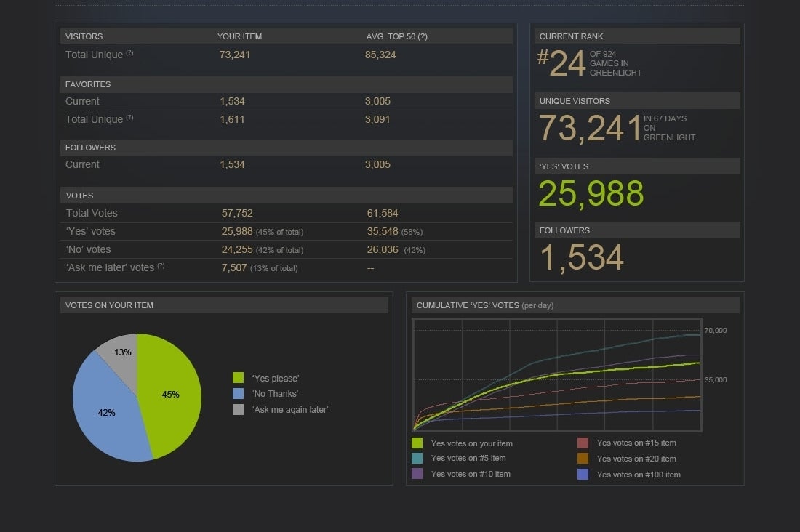800x532 pixels.
Task: Open the 'Ask me later' votes tooltip
Action: coord(162,267)
